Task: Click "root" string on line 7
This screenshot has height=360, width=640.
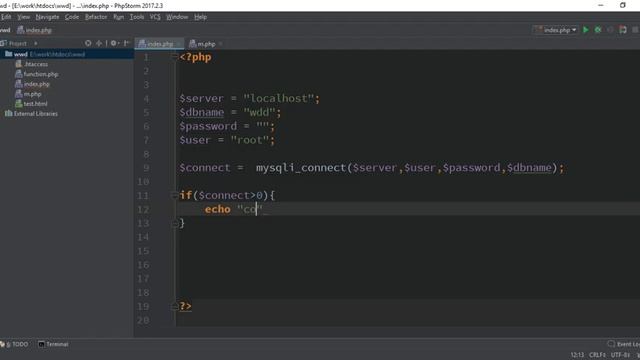Action: pyautogui.click(x=250, y=140)
